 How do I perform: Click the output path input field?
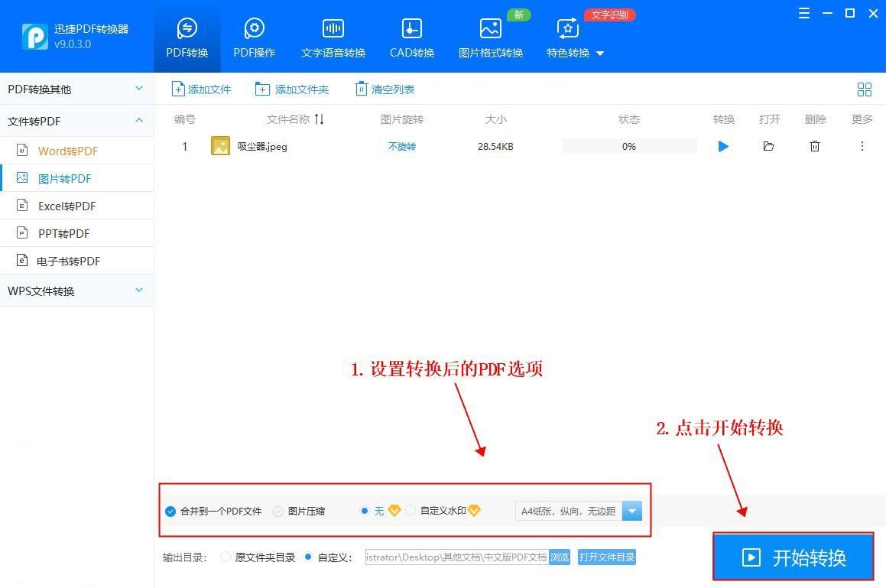[x=456, y=557]
